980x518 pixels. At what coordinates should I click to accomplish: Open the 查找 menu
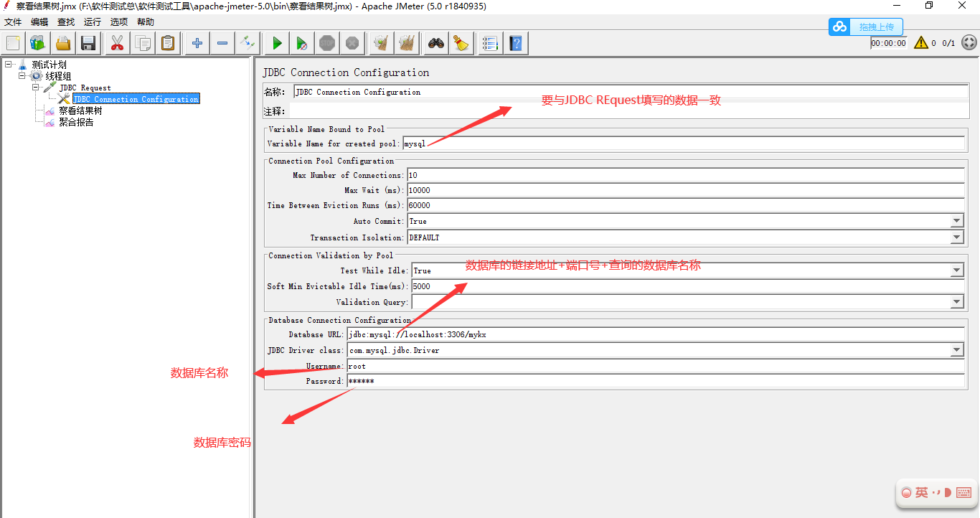tap(66, 22)
